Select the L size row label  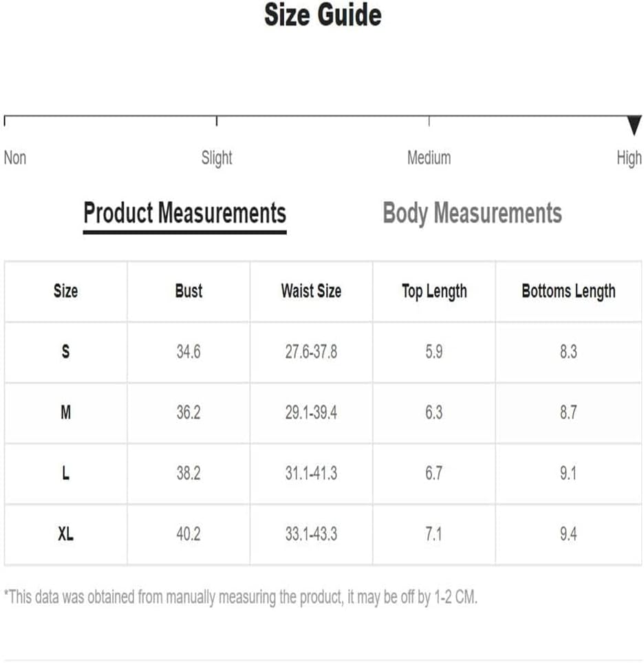point(65,473)
